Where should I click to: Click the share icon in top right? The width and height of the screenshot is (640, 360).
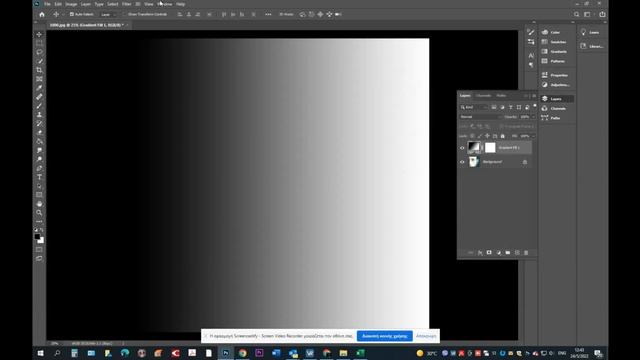(602, 14)
